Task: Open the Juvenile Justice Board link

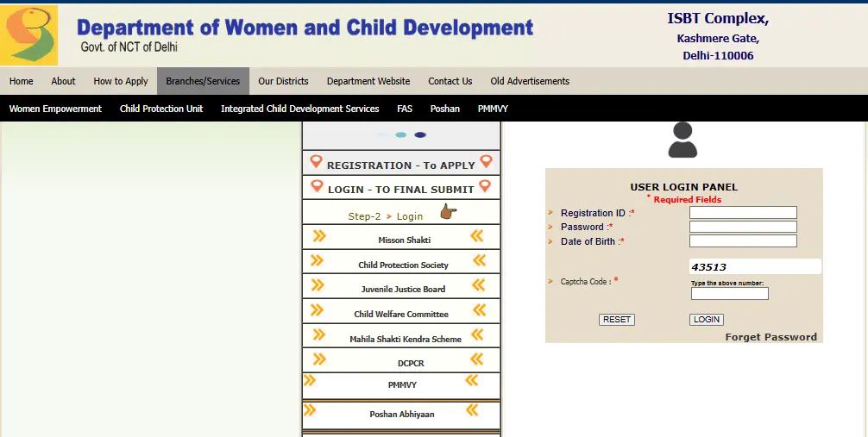Action: tap(403, 290)
